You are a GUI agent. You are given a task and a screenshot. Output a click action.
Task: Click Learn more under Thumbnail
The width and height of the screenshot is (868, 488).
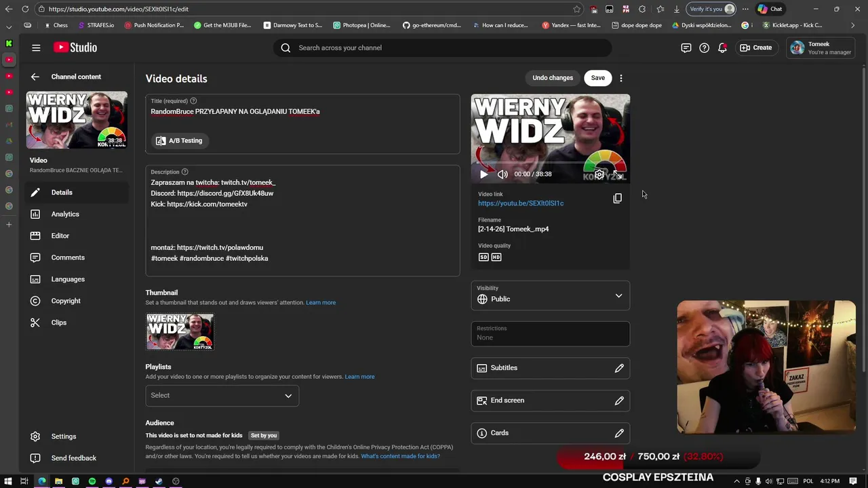click(321, 302)
